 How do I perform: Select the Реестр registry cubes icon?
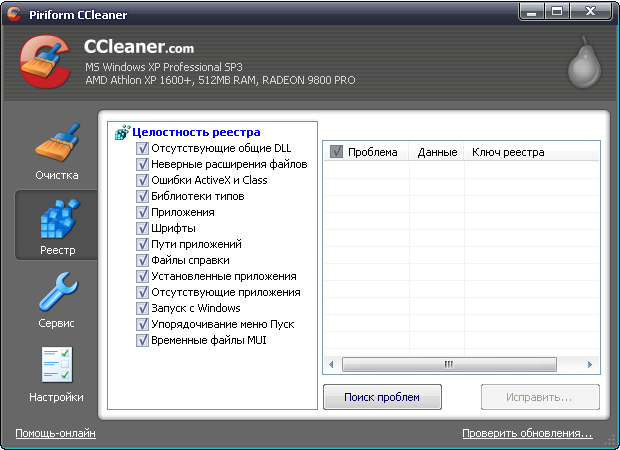(59, 218)
